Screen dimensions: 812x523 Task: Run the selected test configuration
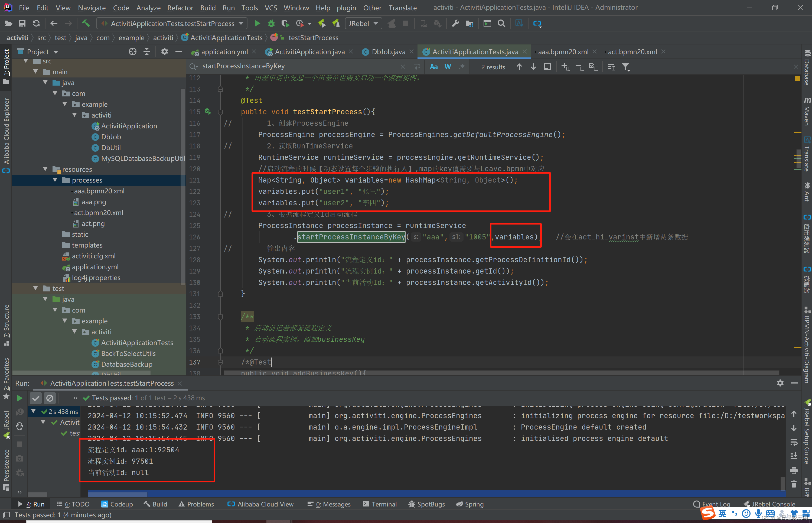click(257, 24)
